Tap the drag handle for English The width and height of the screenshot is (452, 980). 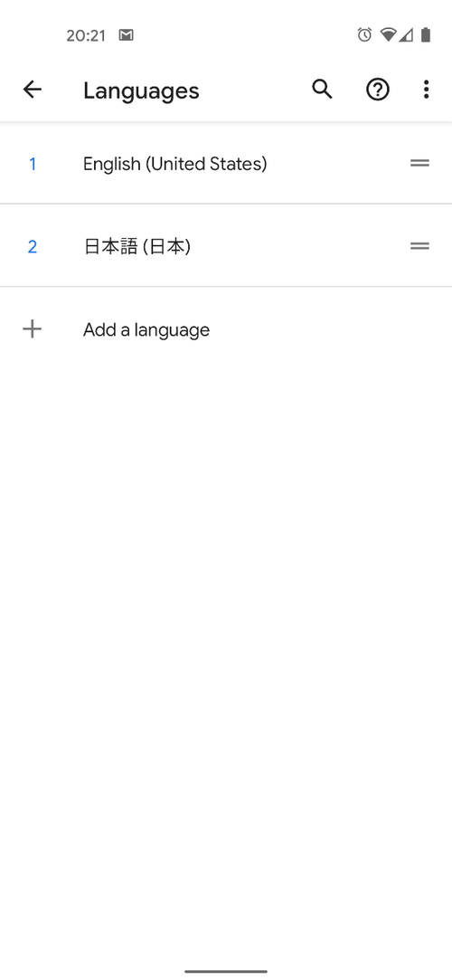[x=419, y=163]
